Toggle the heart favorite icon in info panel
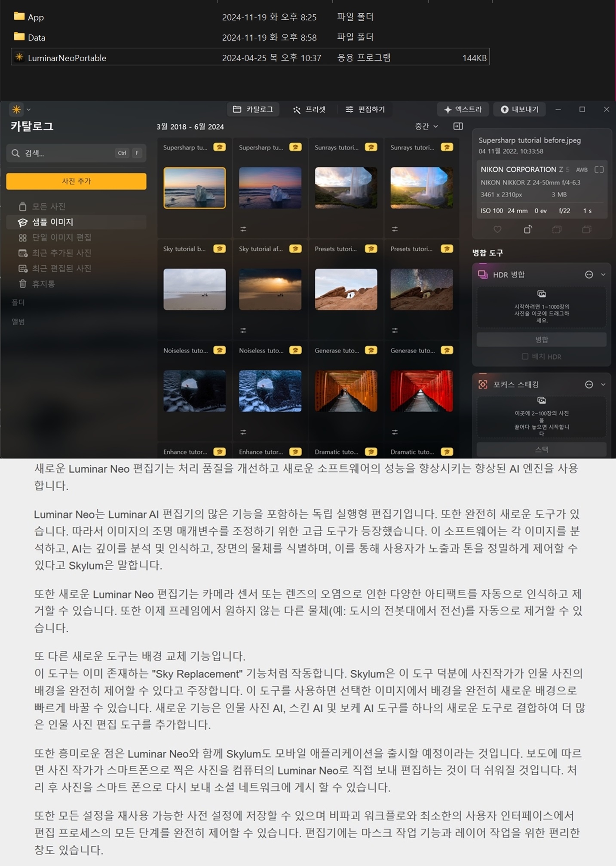Image resolution: width=616 pixels, height=866 pixels. coord(497,230)
